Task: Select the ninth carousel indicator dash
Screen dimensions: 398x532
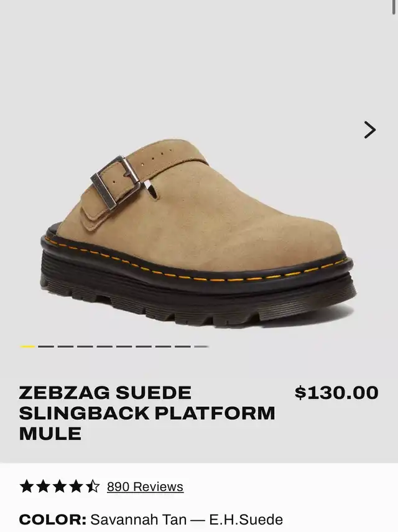Action: (x=183, y=347)
